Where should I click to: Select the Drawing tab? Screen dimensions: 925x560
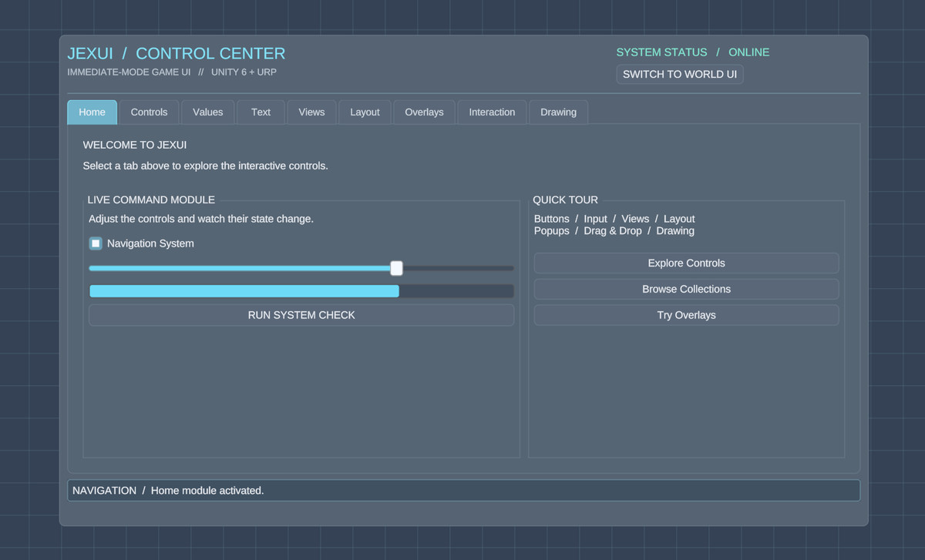coord(558,112)
